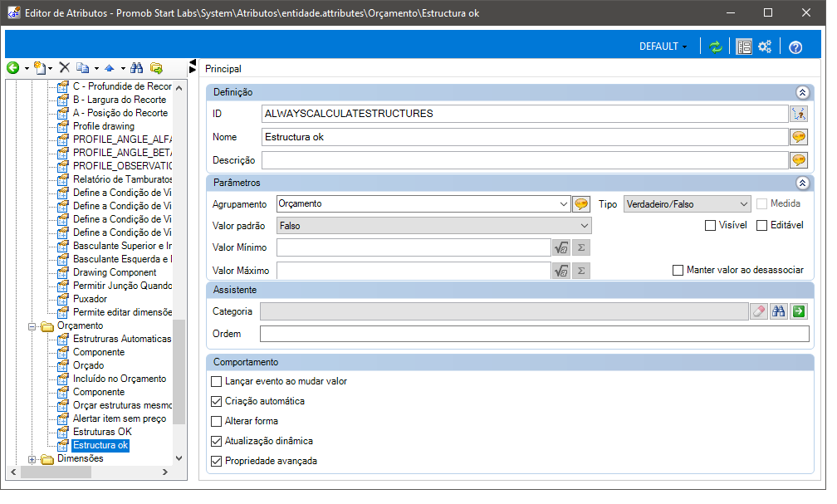Collapse the Orçamento folder in tree

(32, 326)
